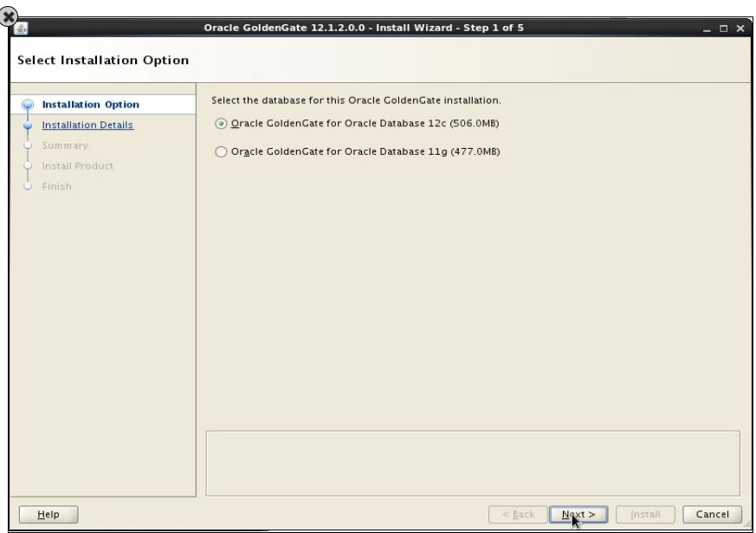The height and width of the screenshot is (533, 756).
Task: Click inside the empty message box area
Action: tap(473, 462)
